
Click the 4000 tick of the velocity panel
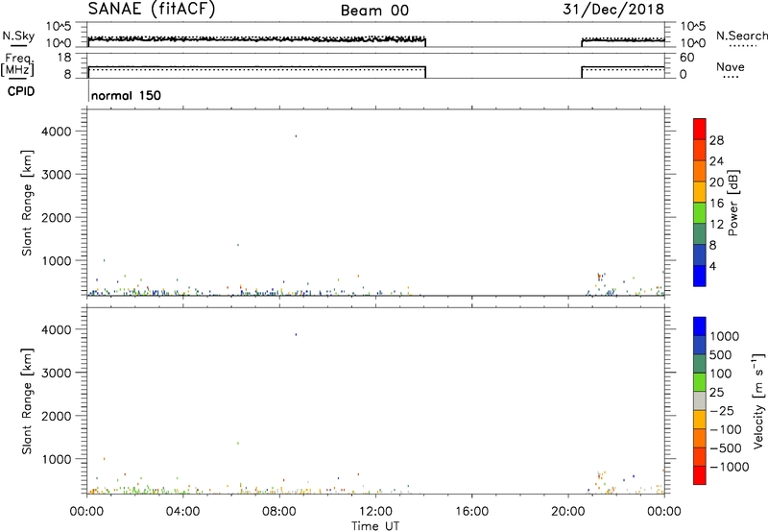point(57,329)
